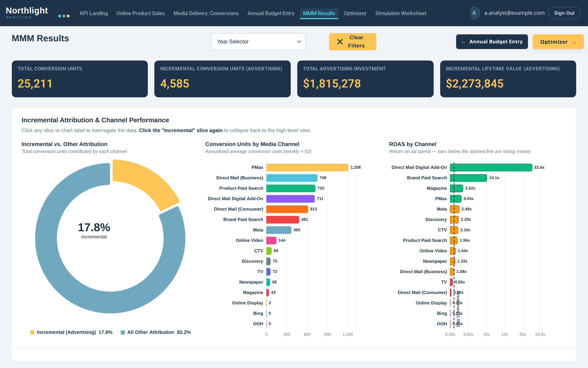Click the Total Advertising Investment KPI card

click(x=365, y=79)
